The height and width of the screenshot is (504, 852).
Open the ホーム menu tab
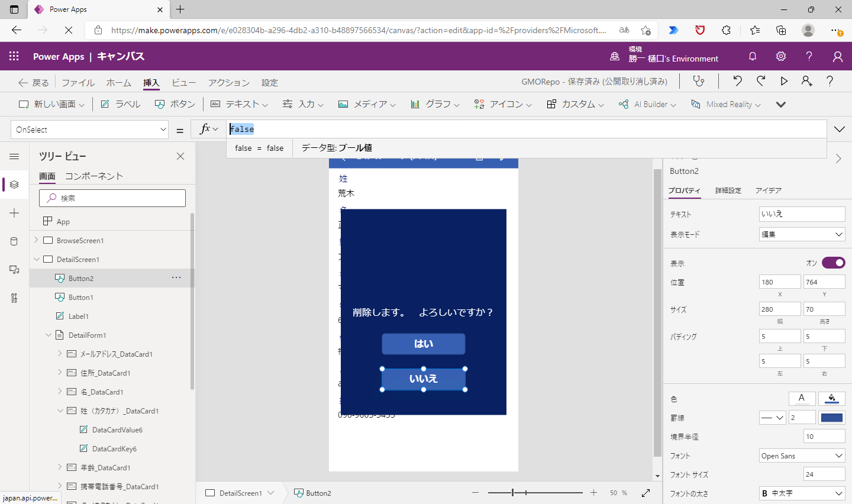(119, 82)
